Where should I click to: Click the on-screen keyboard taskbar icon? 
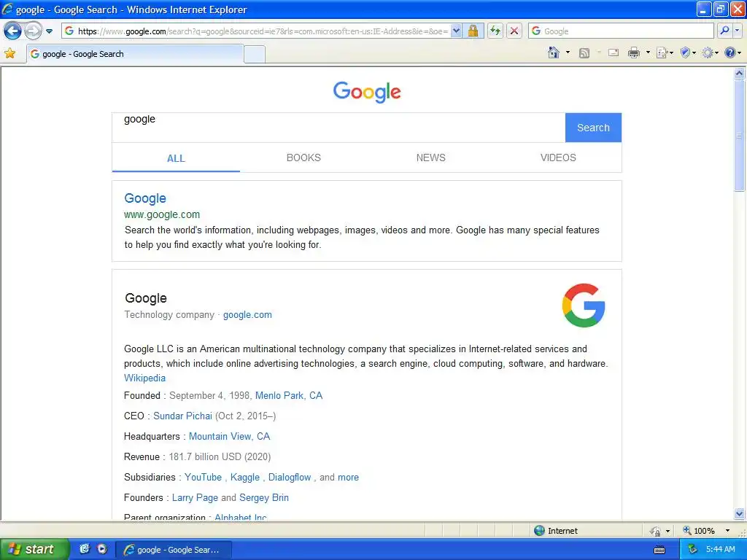click(x=659, y=550)
